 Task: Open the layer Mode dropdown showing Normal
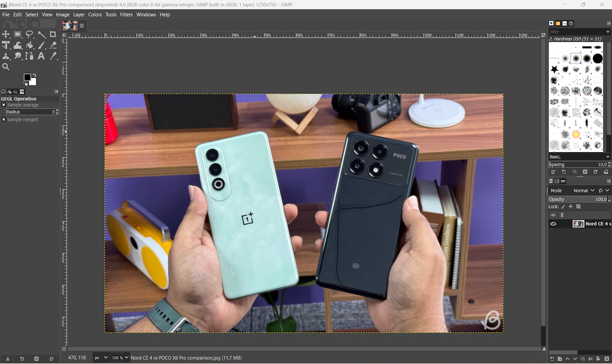(584, 190)
